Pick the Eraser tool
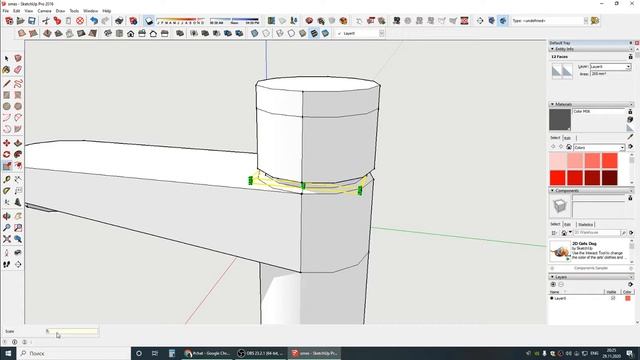Viewport: 640px width, 360px height. click(x=18, y=70)
